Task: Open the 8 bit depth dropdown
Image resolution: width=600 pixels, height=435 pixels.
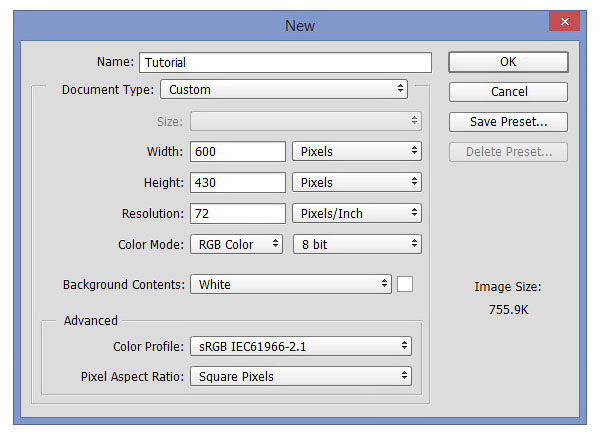Action: 357,244
